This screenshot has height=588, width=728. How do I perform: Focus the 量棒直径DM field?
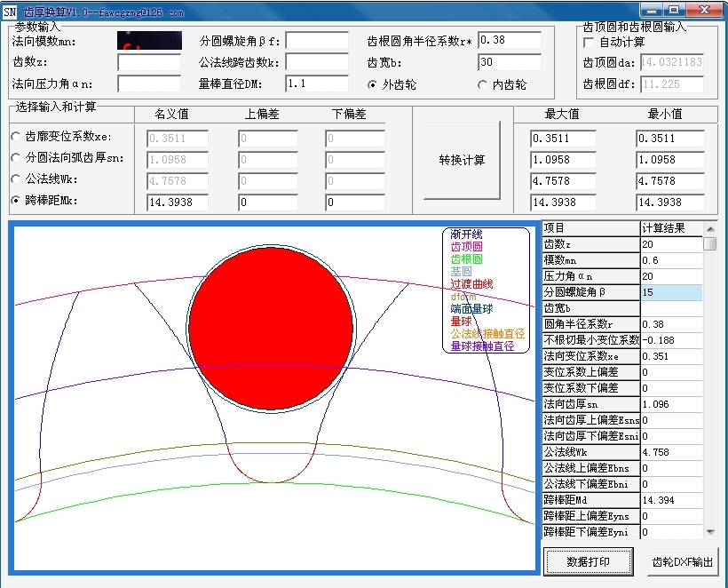tap(317, 83)
